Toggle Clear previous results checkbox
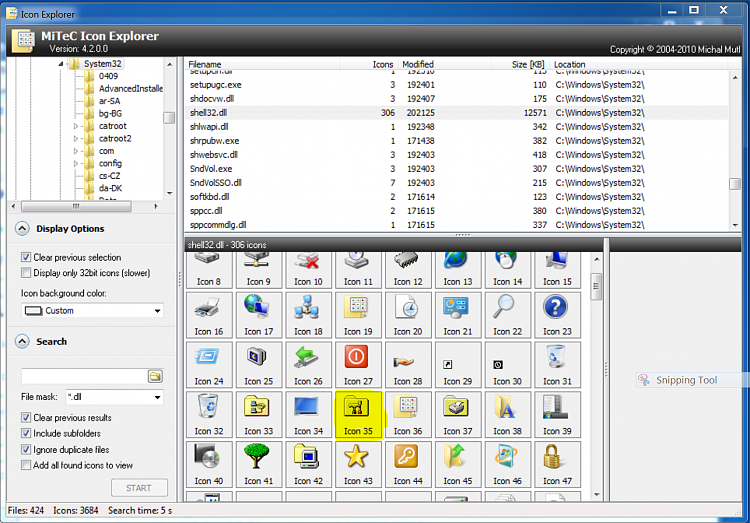 pyautogui.click(x=26, y=418)
